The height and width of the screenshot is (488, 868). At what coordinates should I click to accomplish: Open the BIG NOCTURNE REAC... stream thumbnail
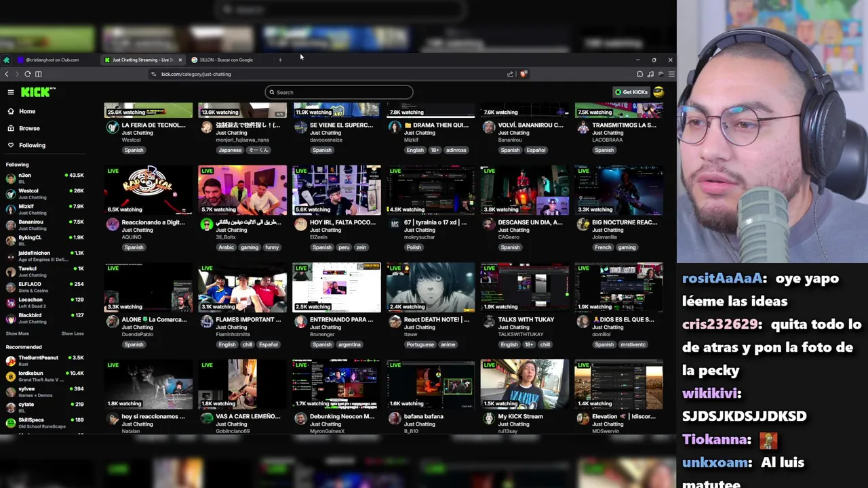(619, 190)
